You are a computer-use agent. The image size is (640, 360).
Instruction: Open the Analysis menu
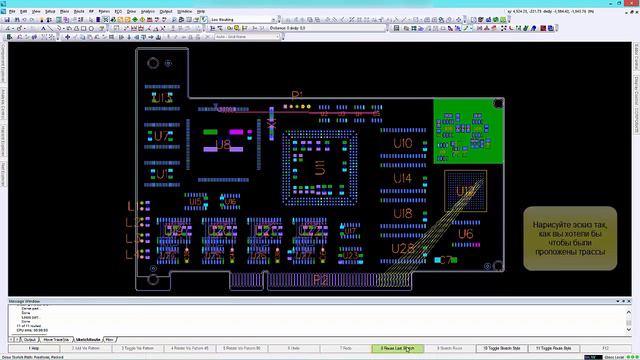point(148,11)
